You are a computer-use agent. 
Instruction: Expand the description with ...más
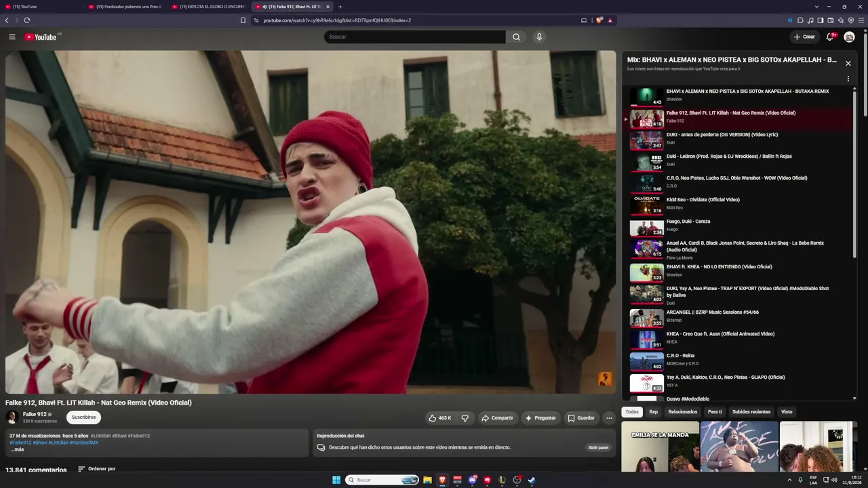(x=17, y=449)
